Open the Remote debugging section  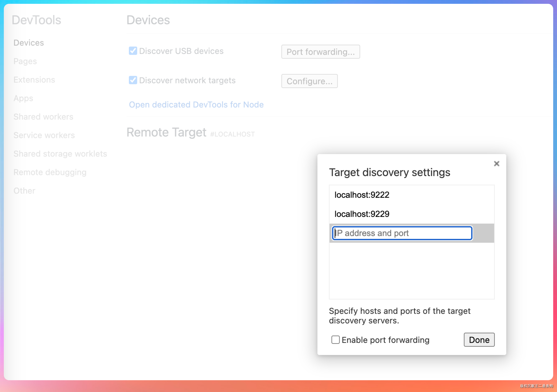pos(50,172)
